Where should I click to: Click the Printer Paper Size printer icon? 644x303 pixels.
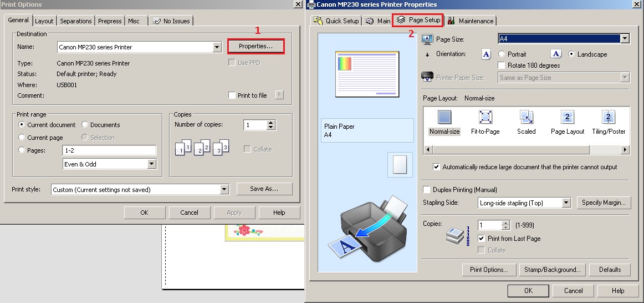(427, 77)
